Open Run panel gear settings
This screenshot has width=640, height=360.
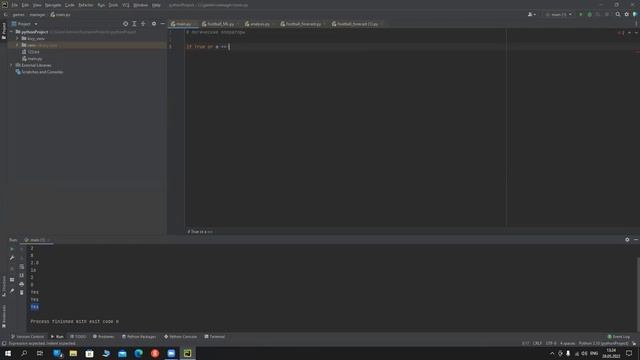click(x=627, y=240)
